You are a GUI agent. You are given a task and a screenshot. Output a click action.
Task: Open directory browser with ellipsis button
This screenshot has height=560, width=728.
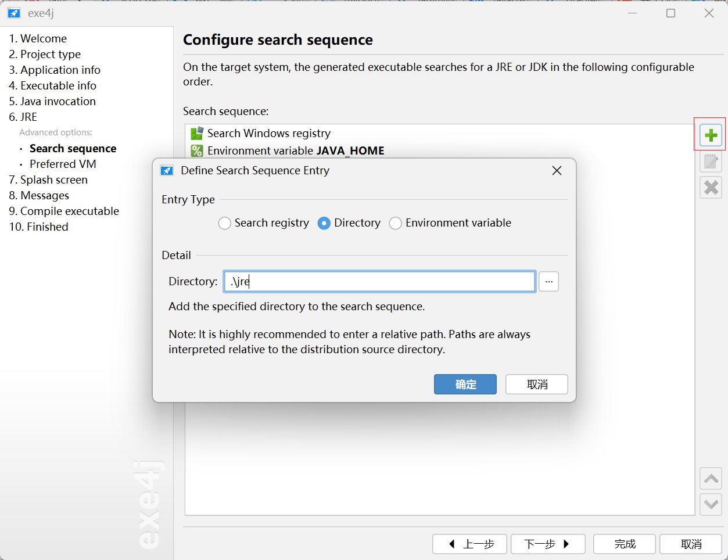tap(548, 282)
